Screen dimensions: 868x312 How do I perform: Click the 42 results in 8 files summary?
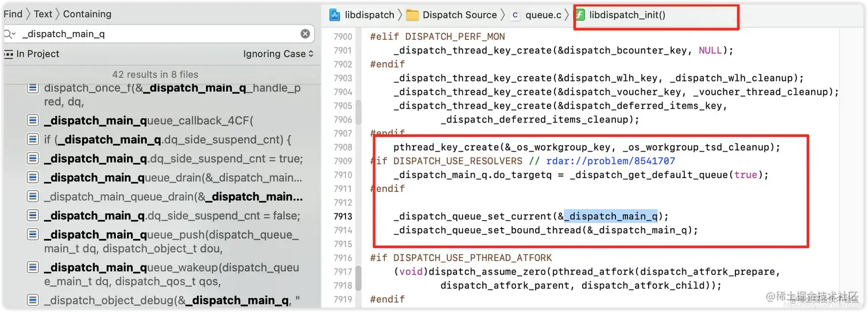point(155,74)
